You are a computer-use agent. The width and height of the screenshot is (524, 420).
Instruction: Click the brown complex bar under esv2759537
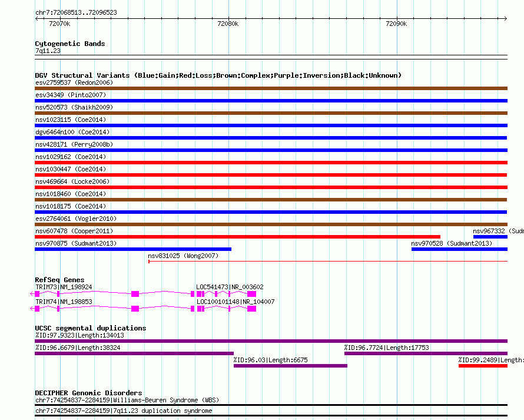point(271,88)
